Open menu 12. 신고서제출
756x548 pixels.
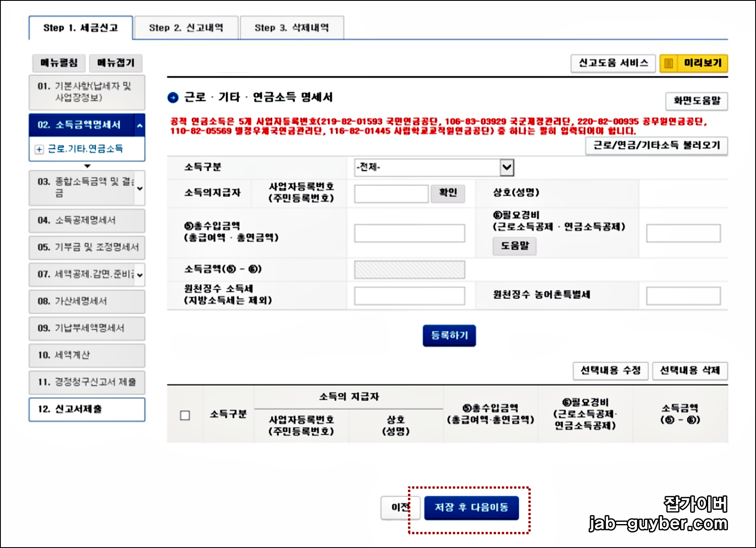coord(87,409)
